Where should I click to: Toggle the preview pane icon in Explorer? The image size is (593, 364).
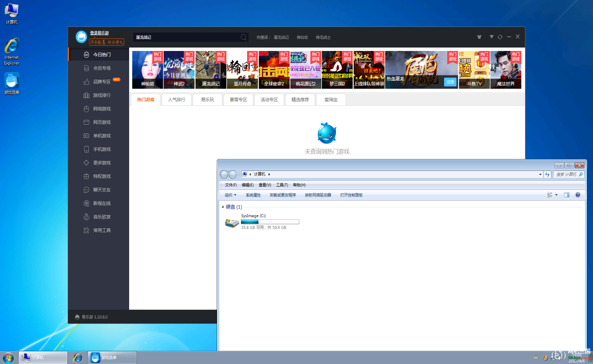[x=566, y=195]
